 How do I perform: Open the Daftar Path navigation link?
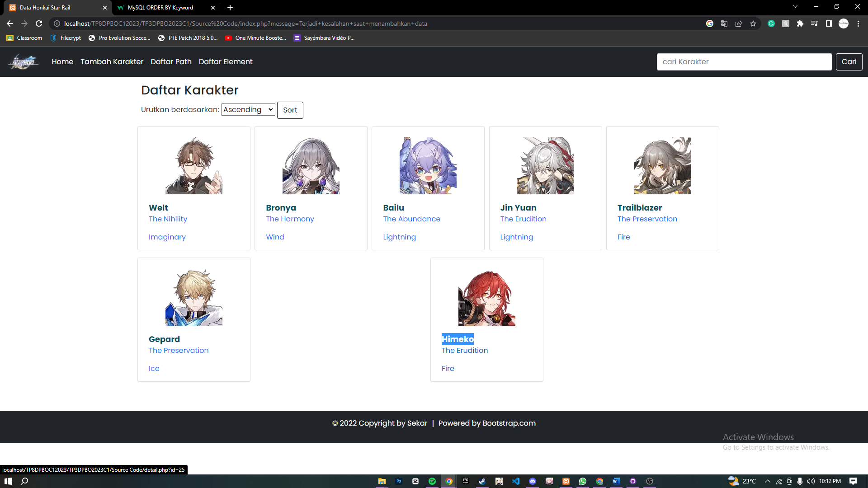171,61
